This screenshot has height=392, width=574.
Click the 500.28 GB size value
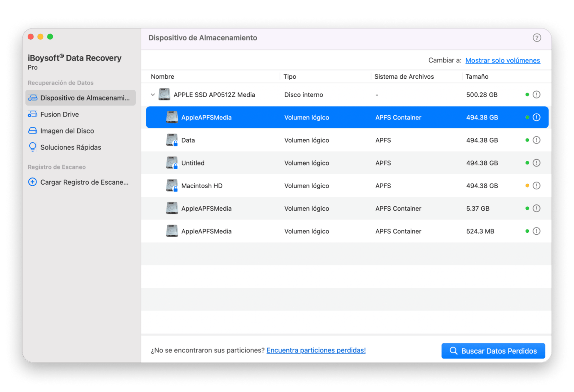pos(482,95)
